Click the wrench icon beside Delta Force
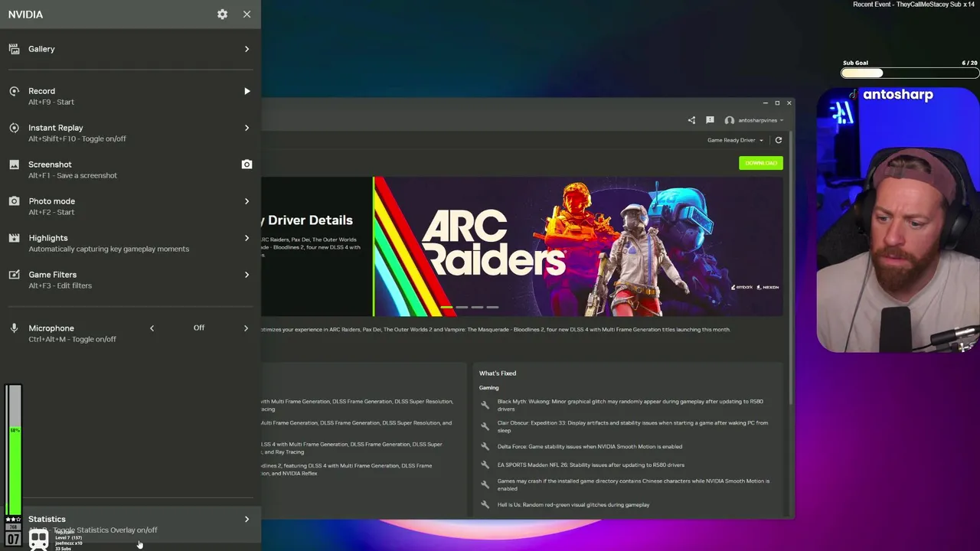Viewport: 980px width, 551px height. (485, 446)
